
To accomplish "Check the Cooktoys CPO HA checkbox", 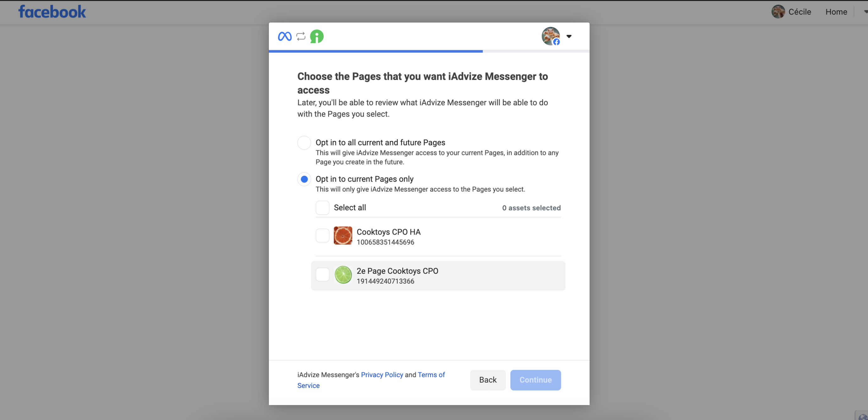I will coord(322,235).
